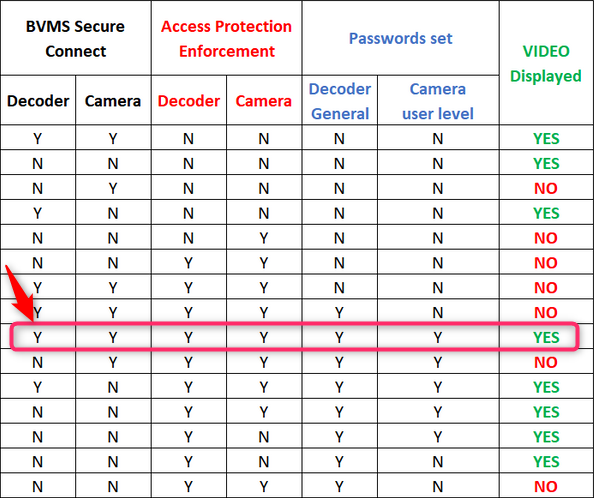Screen dimensions: 594x498
Task: Click the red arrow annotation
Action: coord(19,293)
